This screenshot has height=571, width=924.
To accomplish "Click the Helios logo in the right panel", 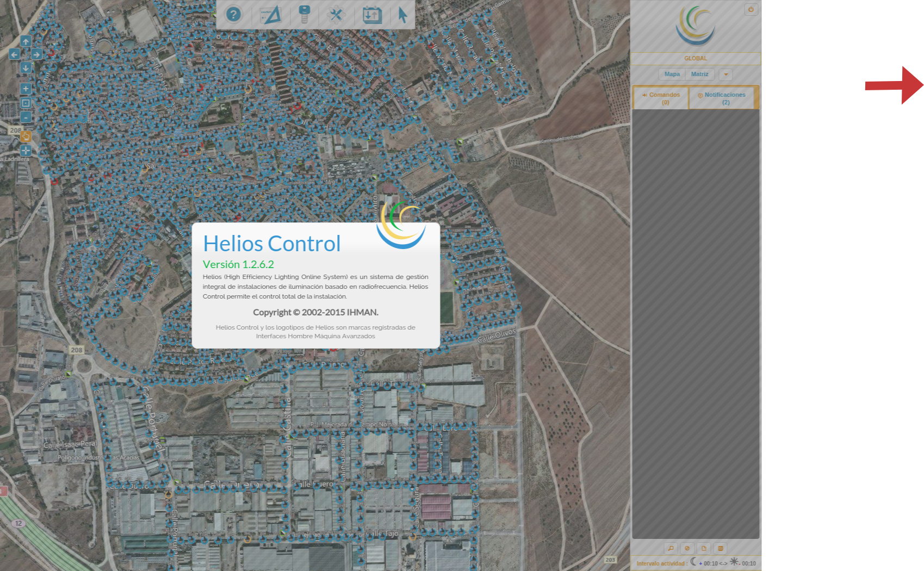I will [x=696, y=26].
